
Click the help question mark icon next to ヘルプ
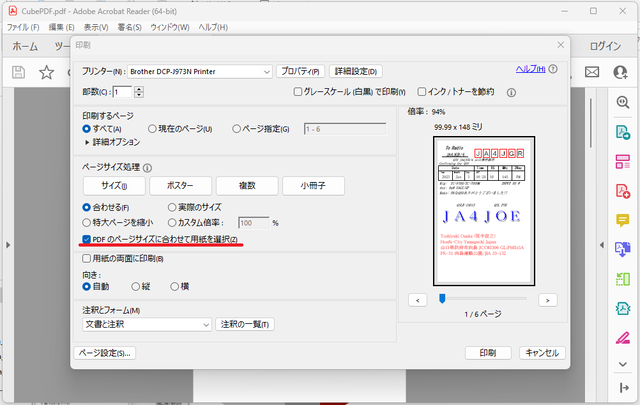pos(553,69)
